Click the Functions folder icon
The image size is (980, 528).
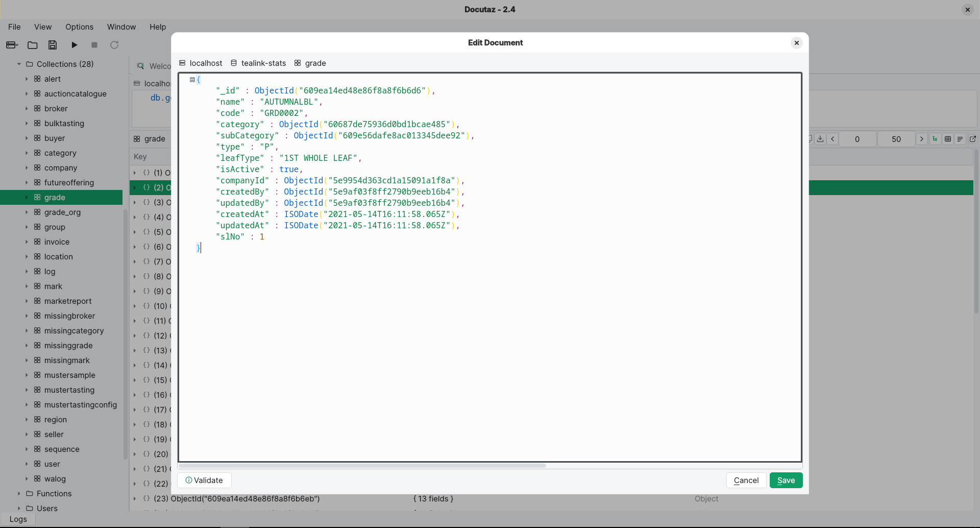tap(30, 493)
